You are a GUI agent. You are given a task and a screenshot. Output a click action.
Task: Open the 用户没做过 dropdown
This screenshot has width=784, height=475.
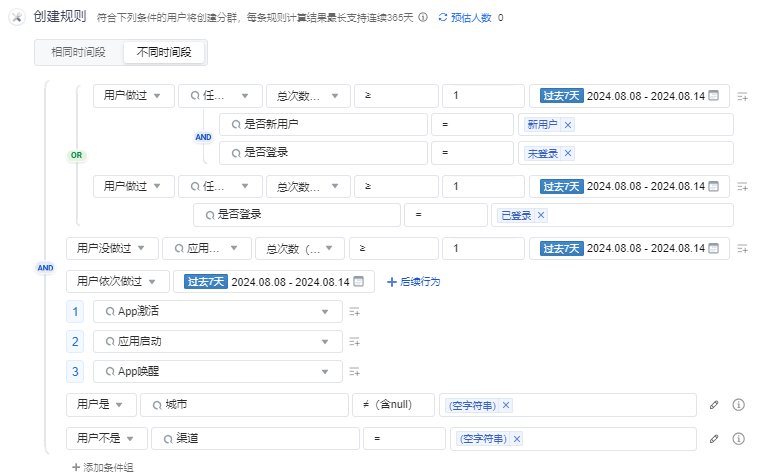pyautogui.click(x=112, y=248)
